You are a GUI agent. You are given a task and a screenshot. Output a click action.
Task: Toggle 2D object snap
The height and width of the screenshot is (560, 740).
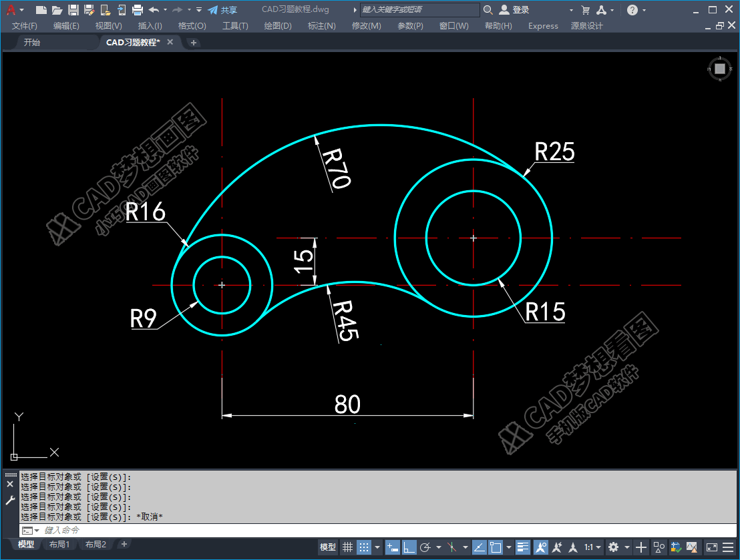[x=496, y=547]
